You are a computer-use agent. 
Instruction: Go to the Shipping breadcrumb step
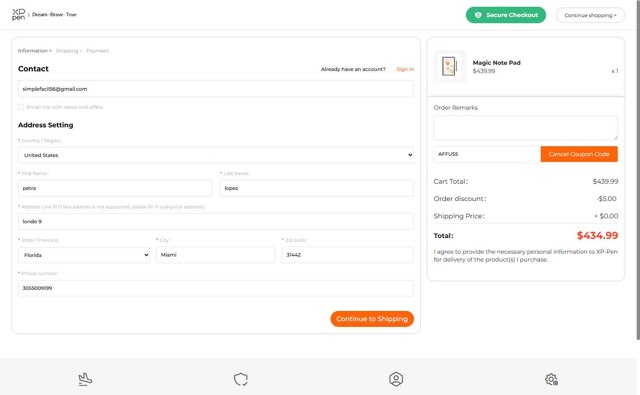coord(67,51)
